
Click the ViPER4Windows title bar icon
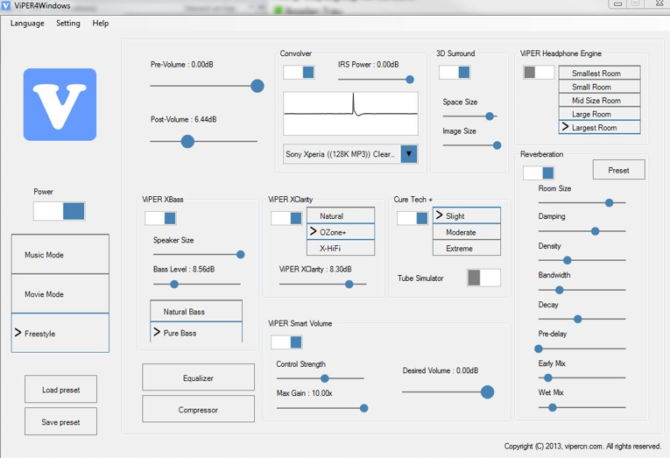tap(6, 6)
